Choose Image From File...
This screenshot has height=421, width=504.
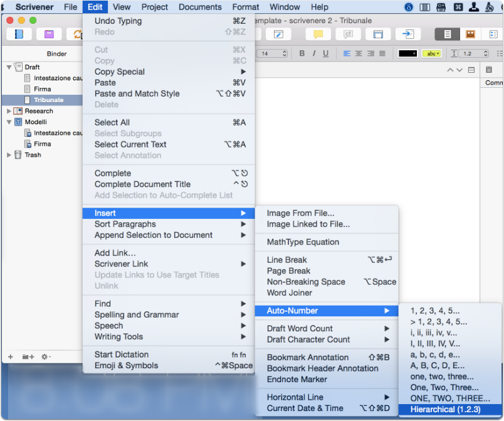point(327,213)
